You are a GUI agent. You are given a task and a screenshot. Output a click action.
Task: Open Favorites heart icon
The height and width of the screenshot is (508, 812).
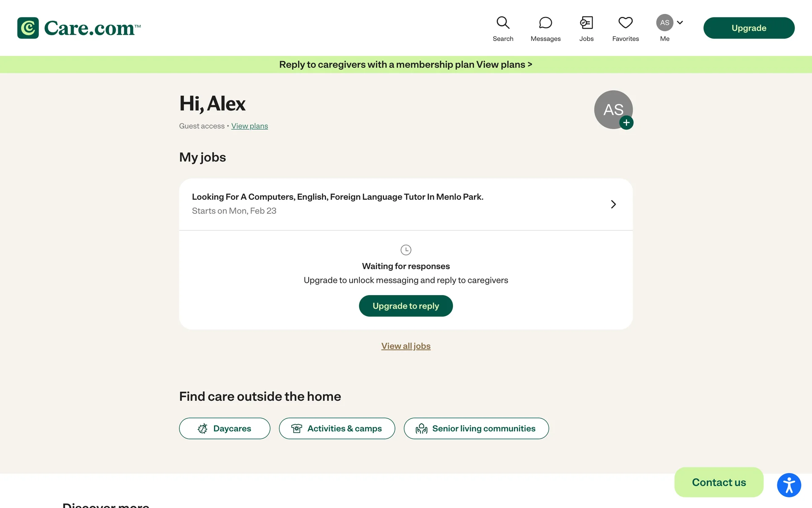click(x=625, y=23)
